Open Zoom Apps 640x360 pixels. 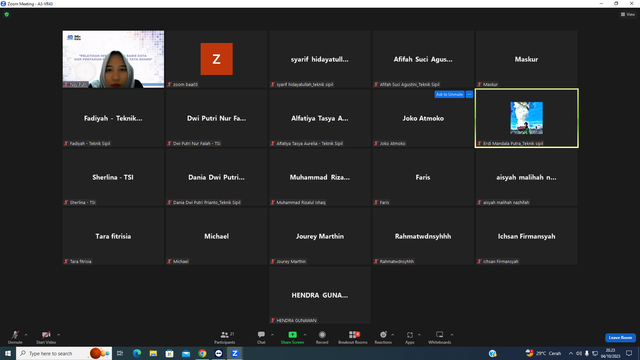[x=410, y=337]
